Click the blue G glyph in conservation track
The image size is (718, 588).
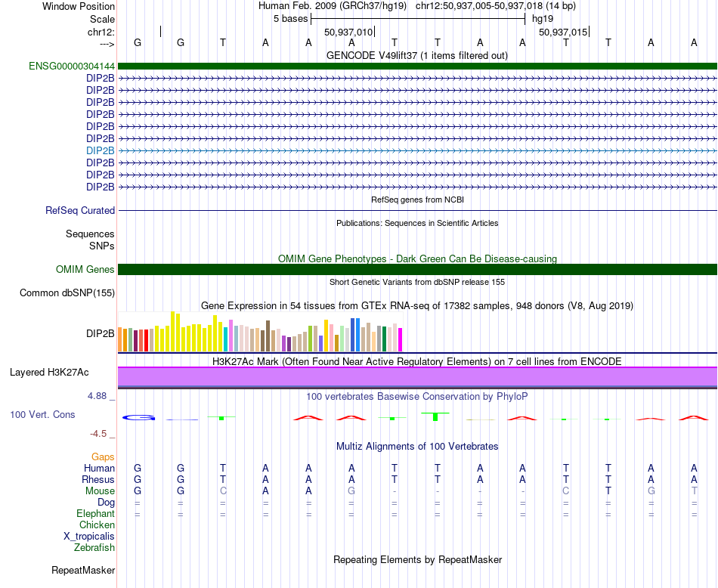tap(139, 417)
